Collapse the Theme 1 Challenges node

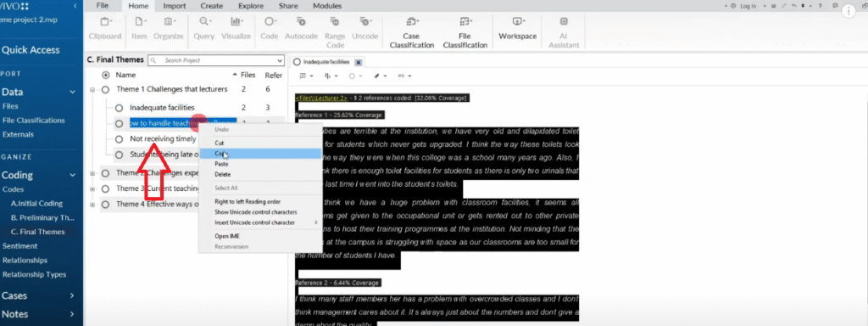click(92, 89)
